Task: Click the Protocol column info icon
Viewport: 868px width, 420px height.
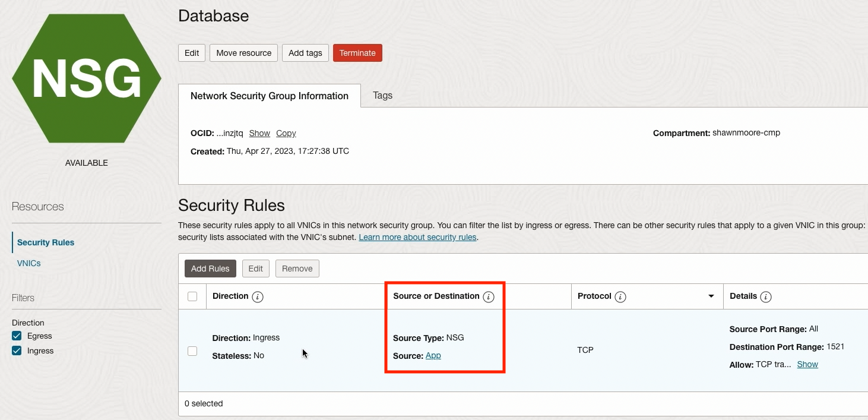Action: [620, 296]
